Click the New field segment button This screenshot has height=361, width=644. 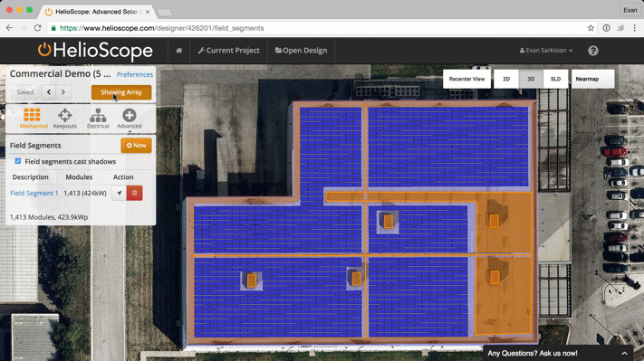coord(136,146)
